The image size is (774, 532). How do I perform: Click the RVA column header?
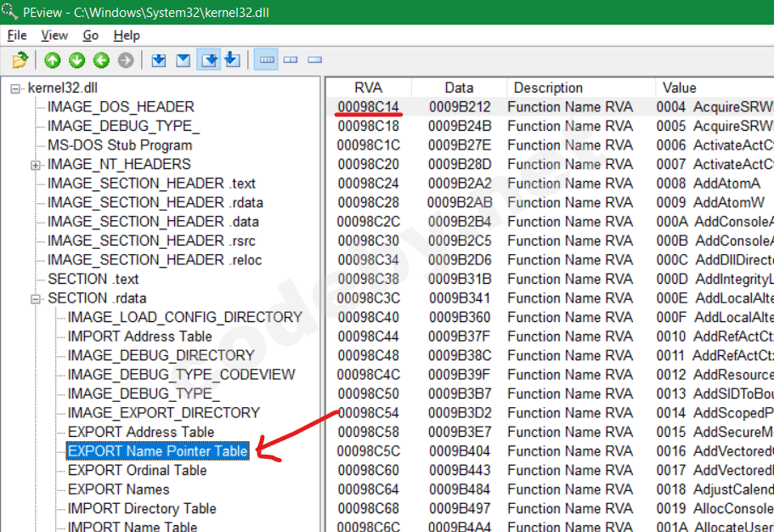tap(368, 88)
